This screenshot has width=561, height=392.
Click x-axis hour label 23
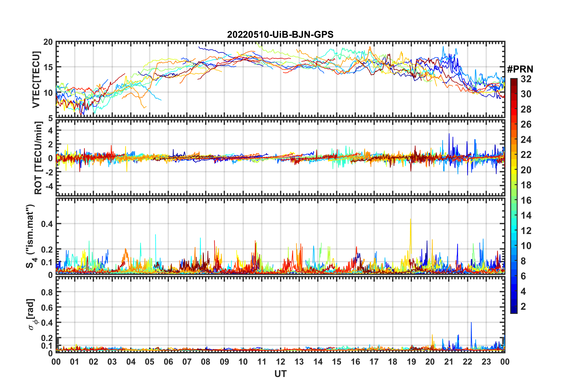pos(486,362)
